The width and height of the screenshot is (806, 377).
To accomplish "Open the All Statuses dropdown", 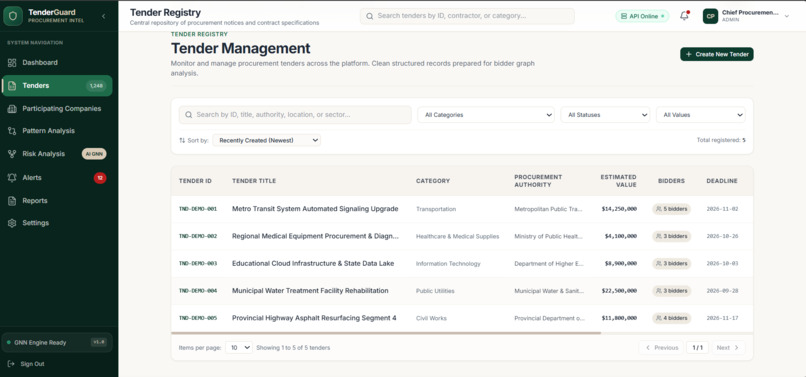I will [x=605, y=115].
